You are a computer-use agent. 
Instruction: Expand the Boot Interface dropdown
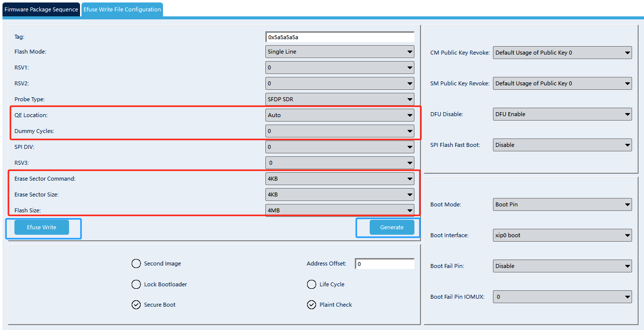click(x=563, y=235)
